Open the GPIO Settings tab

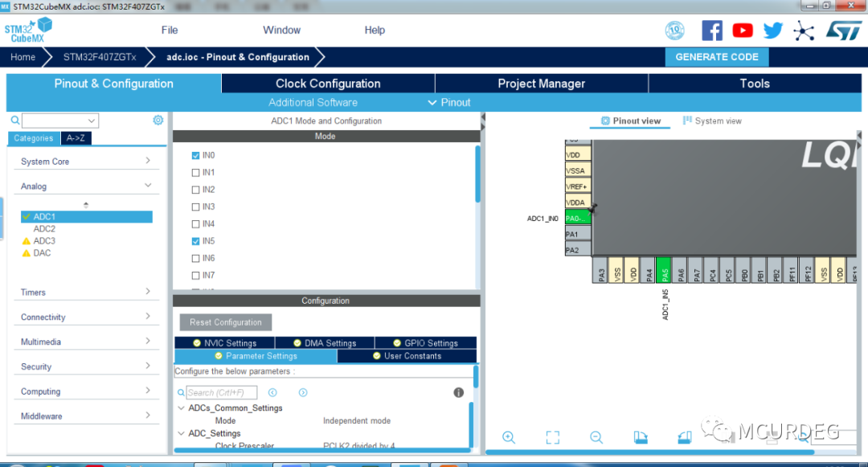425,343
